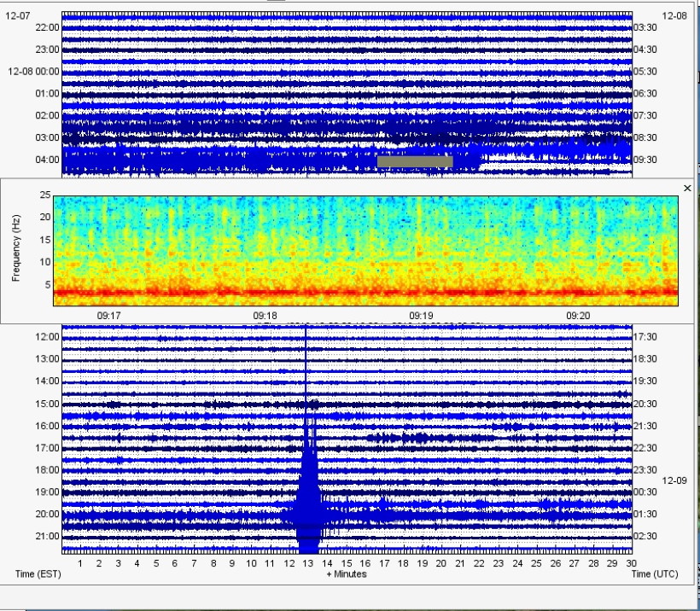
Task: Click the 15:00 EST trace row label
Action: click(47, 404)
